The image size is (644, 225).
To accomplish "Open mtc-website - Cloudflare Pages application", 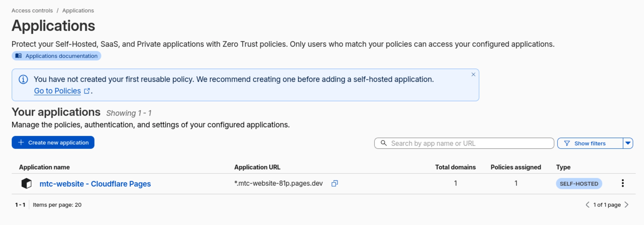I will coord(95,184).
